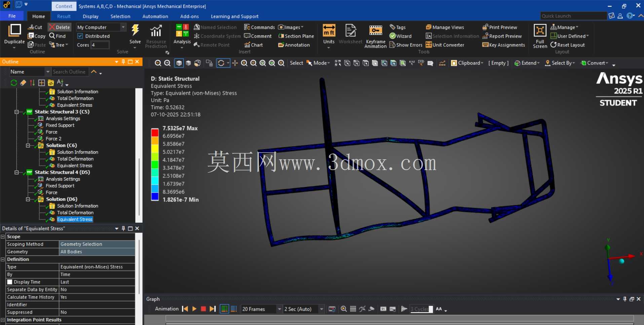This screenshot has height=325, width=644.
Task: Open the 20 Frames dropdown
Action: coord(279,309)
